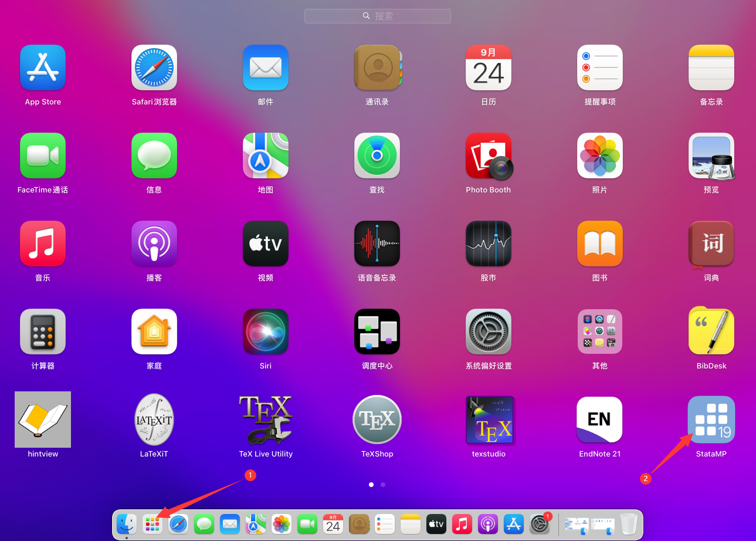The image size is (756, 541).
Task: Open the 家庭 app
Action: point(154,332)
